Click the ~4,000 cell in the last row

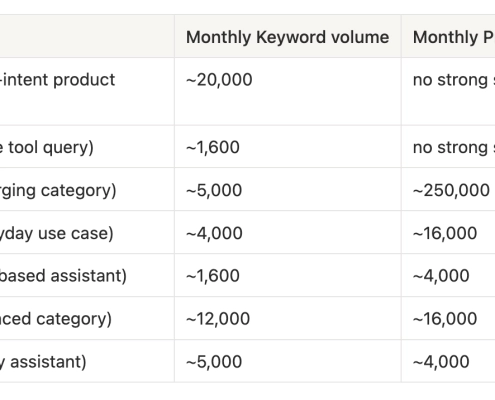click(x=448, y=361)
